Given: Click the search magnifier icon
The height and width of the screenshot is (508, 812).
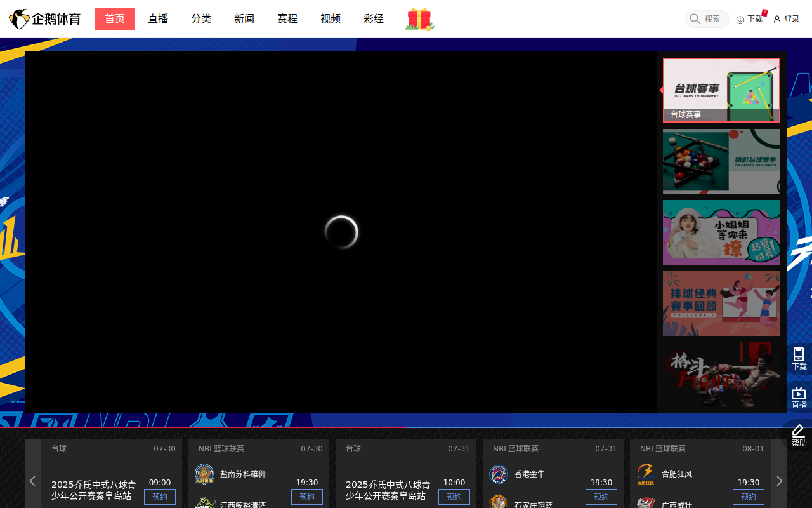Looking at the screenshot, I should click(x=695, y=19).
